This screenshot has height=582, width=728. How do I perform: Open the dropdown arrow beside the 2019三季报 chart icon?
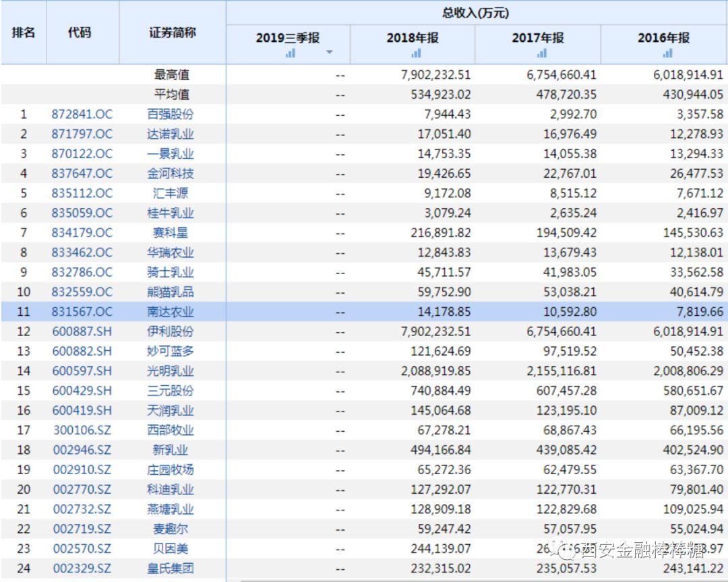[329, 51]
